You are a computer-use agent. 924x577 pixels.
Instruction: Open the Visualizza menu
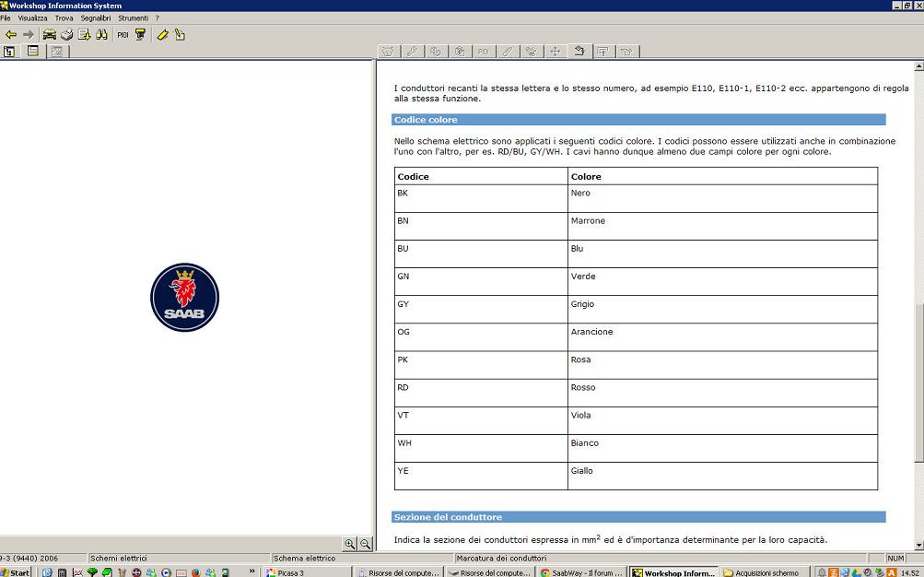pos(32,18)
